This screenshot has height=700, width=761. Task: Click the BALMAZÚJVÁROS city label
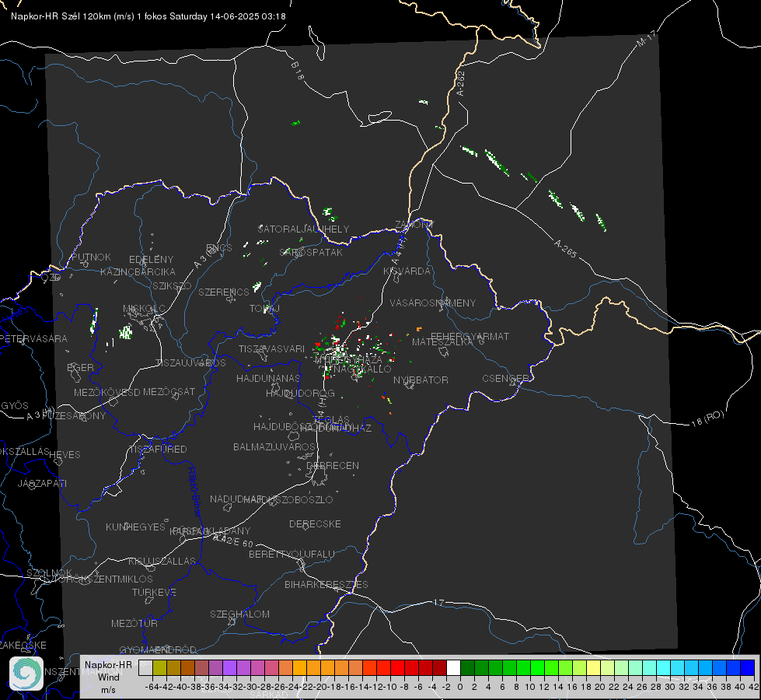tap(274, 446)
